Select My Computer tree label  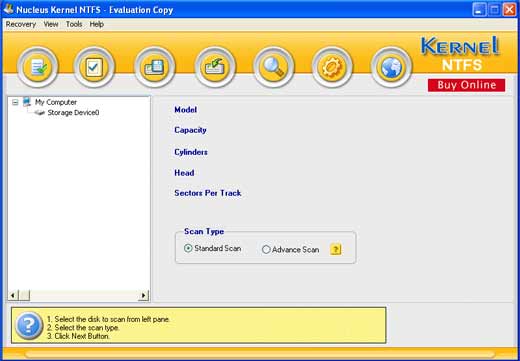(x=56, y=102)
